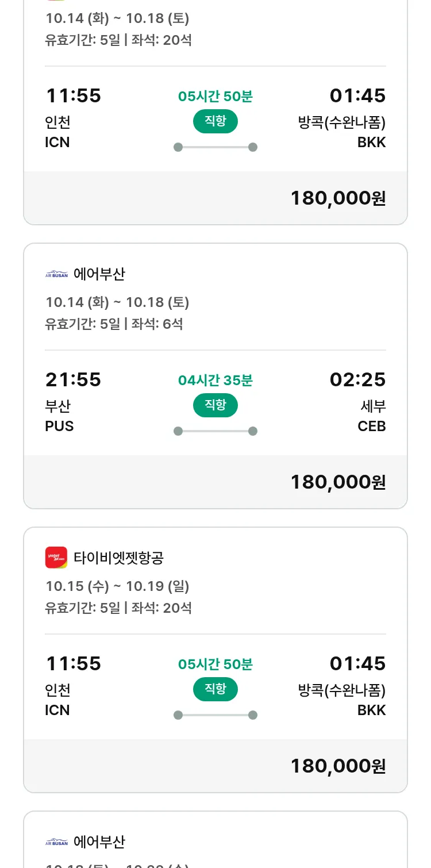Viewport: 431px width, 868px height.
Task: Tap the 직항 badge on the Busan–Cebu flight
Action: (215, 405)
